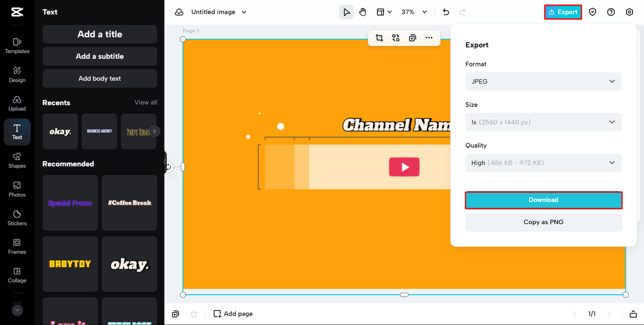Open Untitled image name dropdown
Viewport: 644px width, 325px height.
pos(219,12)
